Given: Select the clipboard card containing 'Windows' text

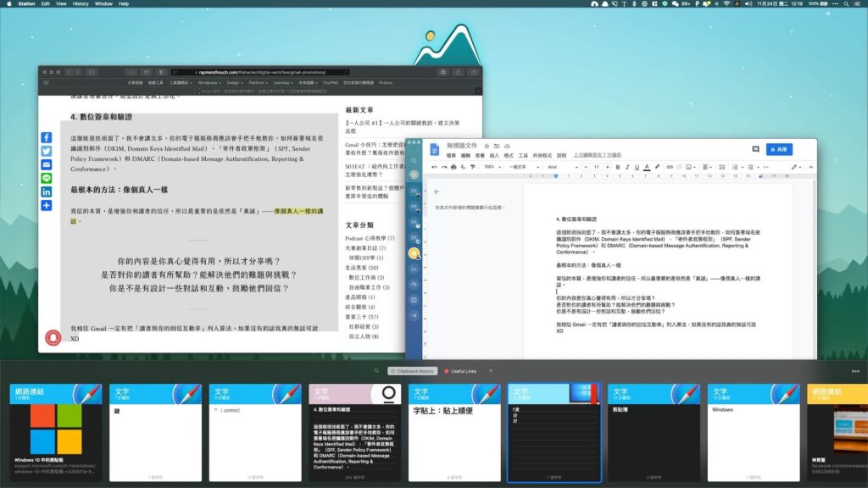Looking at the screenshot, I should click(754, 433).
